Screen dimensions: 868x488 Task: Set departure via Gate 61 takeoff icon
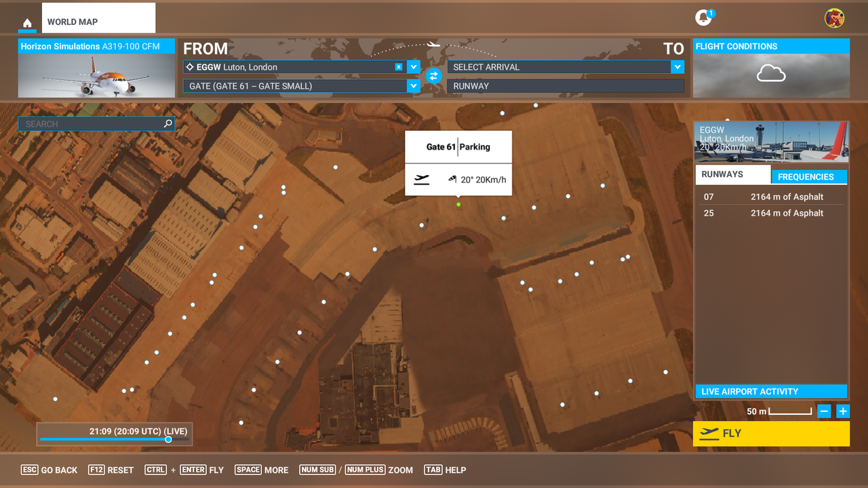(422, 180)
